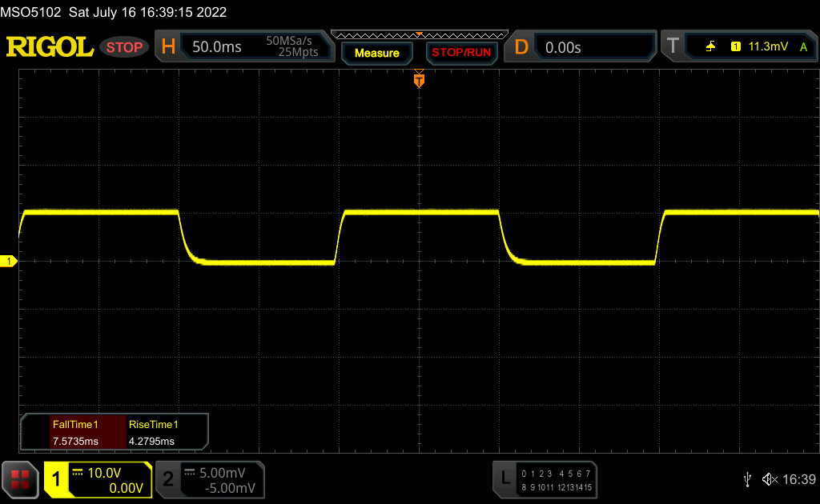
Task: Click the orange H horizontal timebase icon
Action: click(x=168, y=47)
